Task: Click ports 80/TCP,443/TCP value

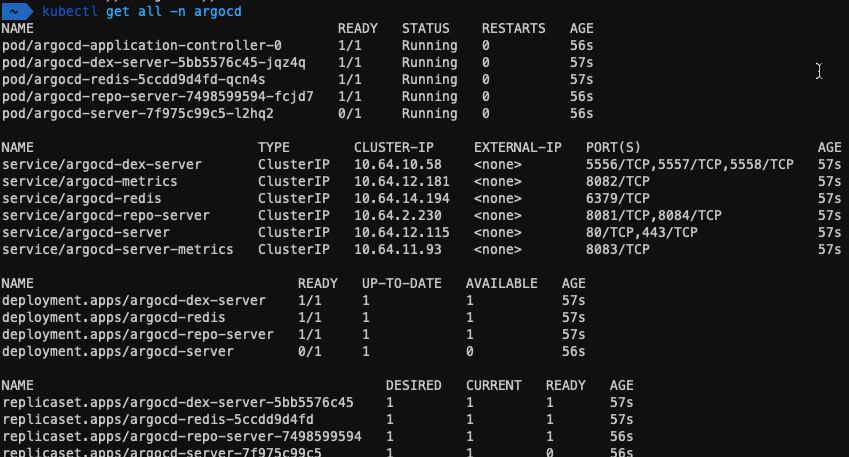Action: click(x=642, y=232)
